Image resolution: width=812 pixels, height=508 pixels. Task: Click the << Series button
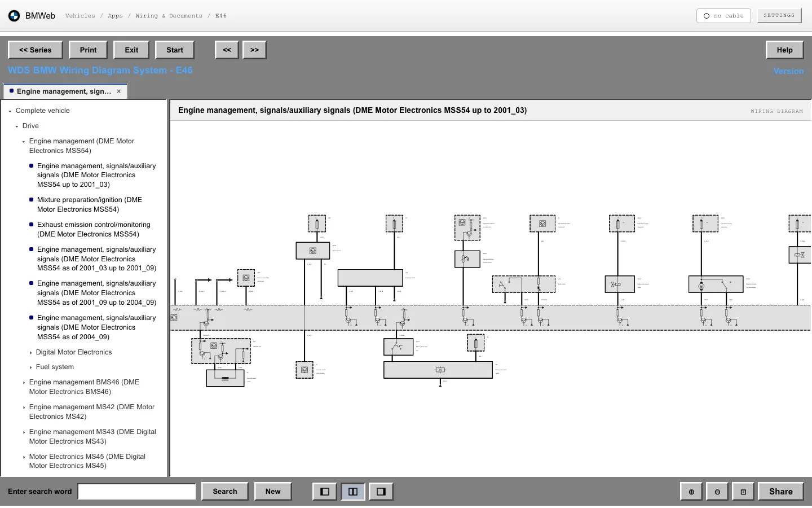pyautogui.click(x=36, y=50)
